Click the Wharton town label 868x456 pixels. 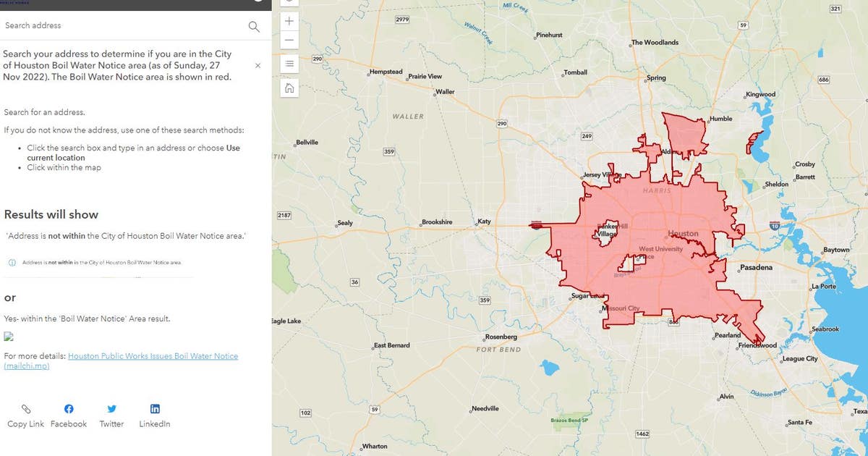375,447
